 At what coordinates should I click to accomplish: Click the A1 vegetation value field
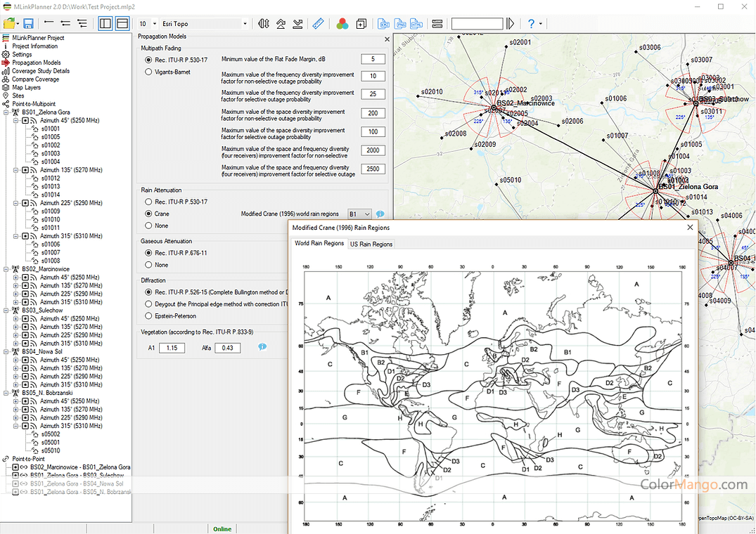172,348
